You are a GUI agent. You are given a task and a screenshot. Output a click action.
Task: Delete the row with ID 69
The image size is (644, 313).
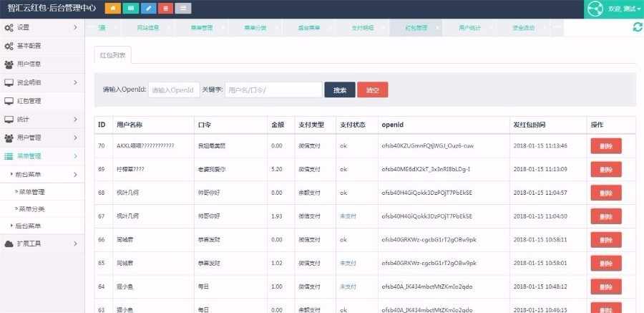[606, 170]
